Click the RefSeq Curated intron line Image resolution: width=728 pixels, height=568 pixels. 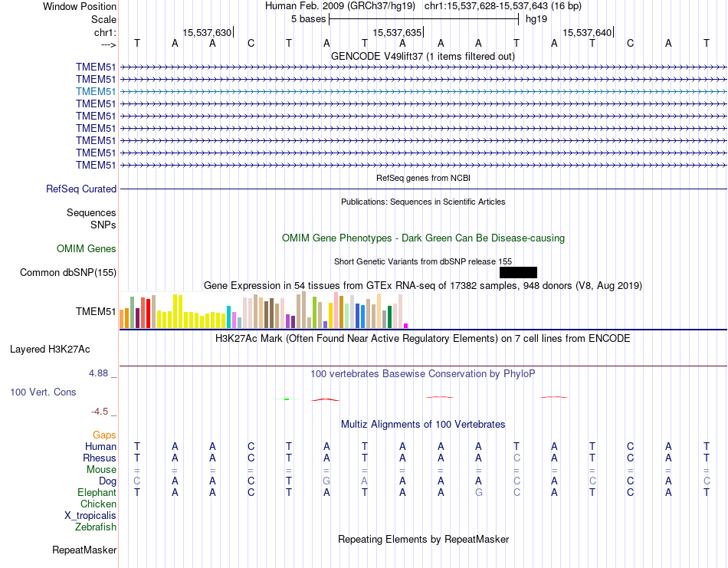coord(423,189)
